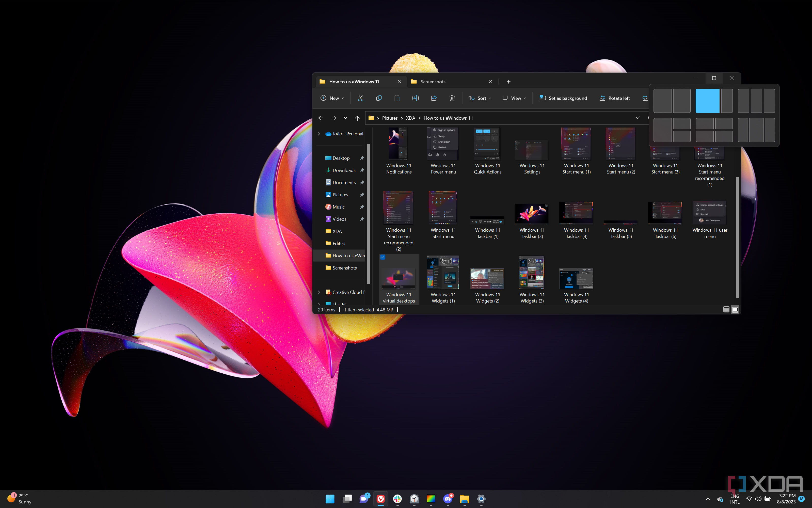Share the selected screenshot
The width and height of the screenshot is (812, 508).
(x=433, y=98)
